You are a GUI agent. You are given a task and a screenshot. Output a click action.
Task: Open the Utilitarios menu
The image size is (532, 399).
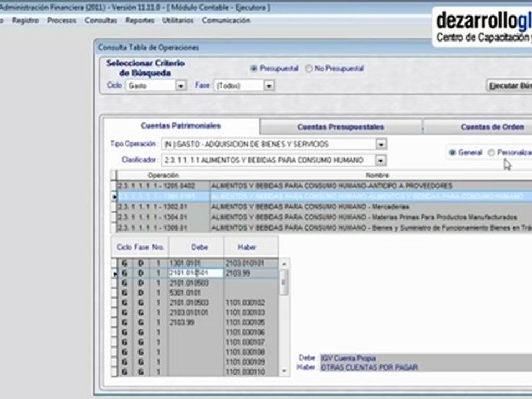point(178,21)
